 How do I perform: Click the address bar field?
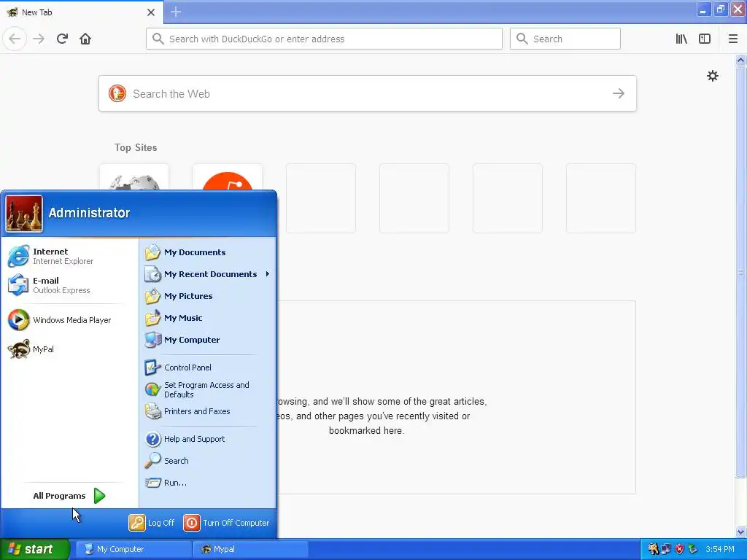tap(324, 39)
